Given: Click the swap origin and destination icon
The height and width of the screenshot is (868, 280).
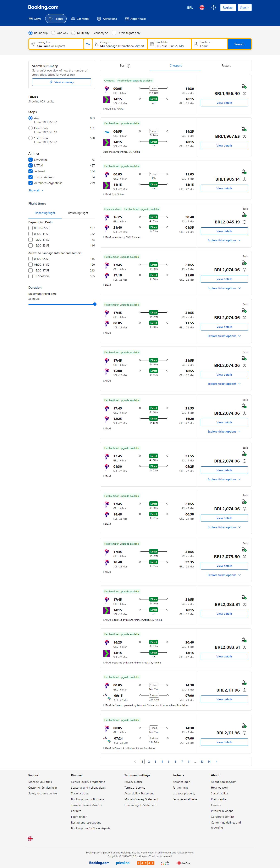Looking at the screenshot, I should 88,44.
